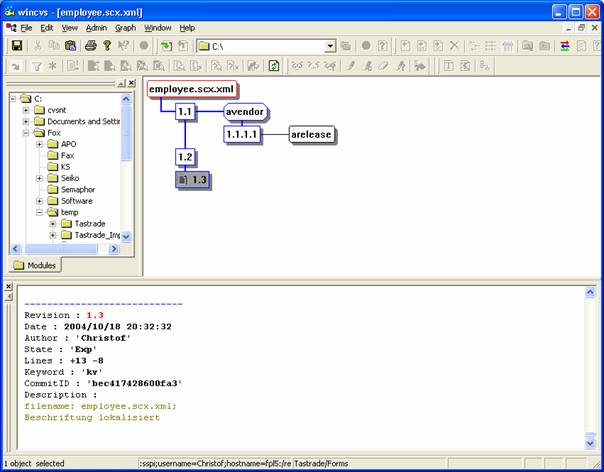The image size is (604, 472).
Task: Select the Tastrade folder in tree
Action: (90, 224)
